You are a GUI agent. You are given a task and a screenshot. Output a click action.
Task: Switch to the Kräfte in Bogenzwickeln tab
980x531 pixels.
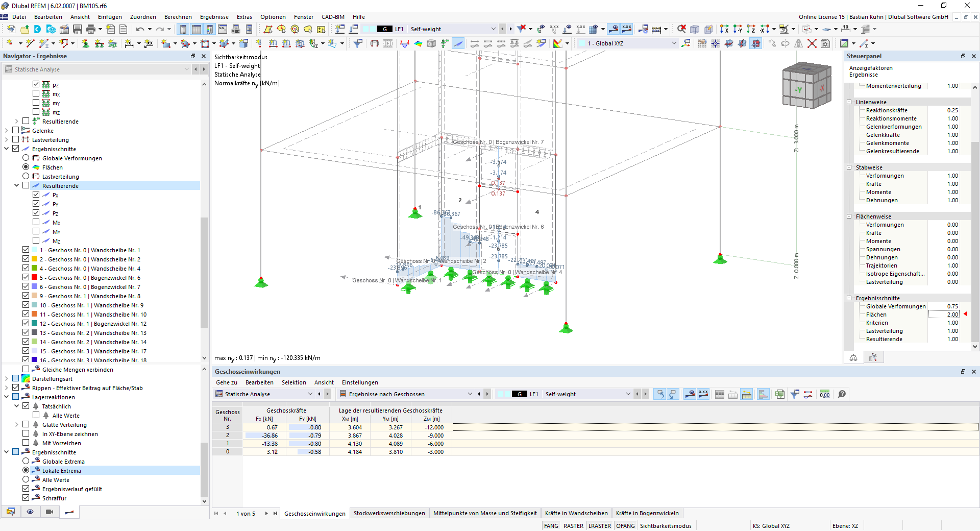pyautogui.click(x=647, y=513)
